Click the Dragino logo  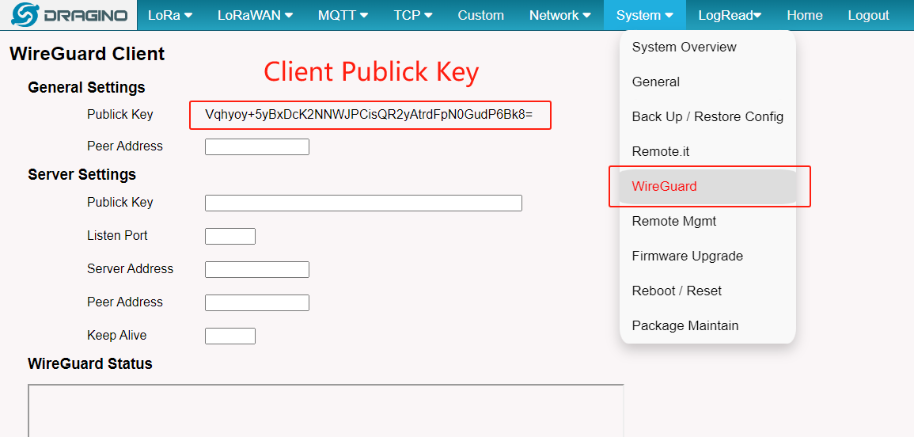[69, 15]
